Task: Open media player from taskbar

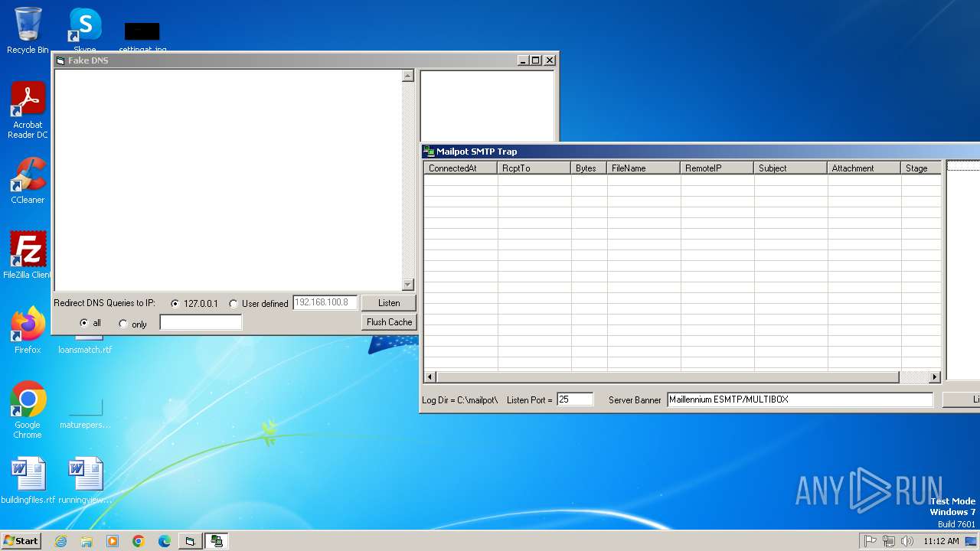Action: [113, 541]
